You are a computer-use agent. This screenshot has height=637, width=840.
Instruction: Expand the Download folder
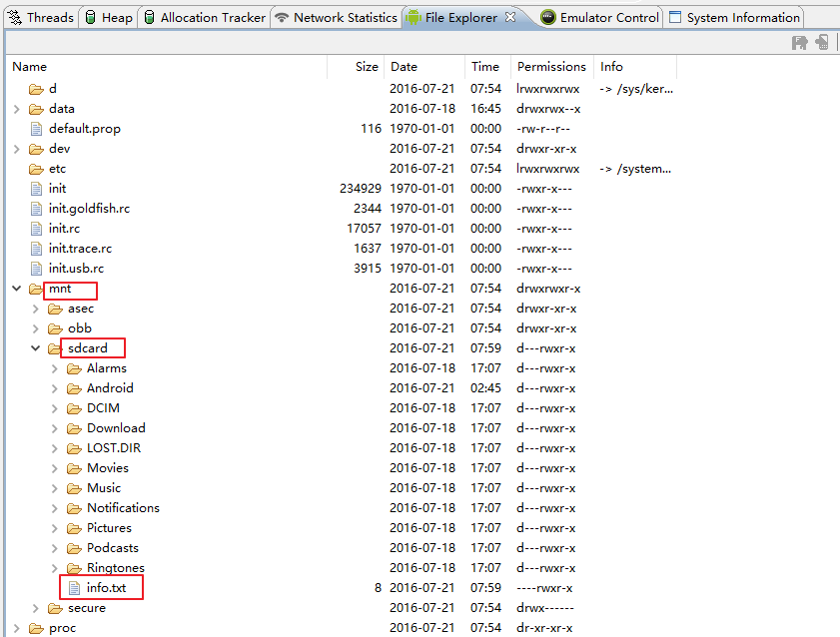coord(55,428)
